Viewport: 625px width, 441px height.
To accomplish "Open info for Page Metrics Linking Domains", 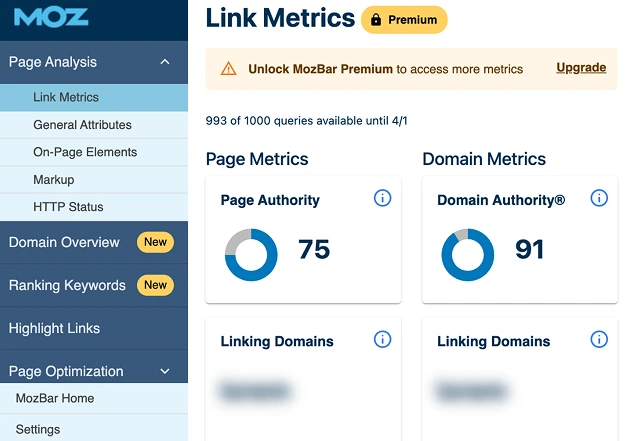I will coord(382,340).
